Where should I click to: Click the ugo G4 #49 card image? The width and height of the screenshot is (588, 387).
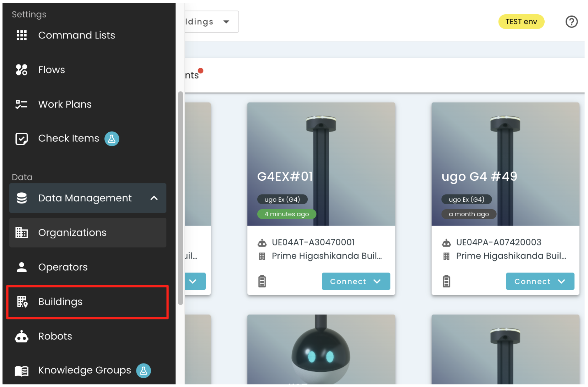505,164
